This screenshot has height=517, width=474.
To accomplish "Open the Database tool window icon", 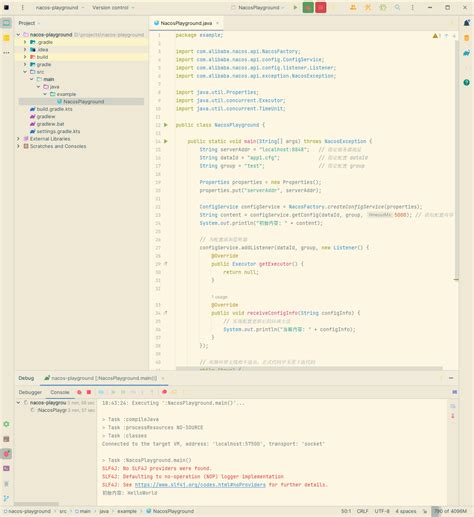I will (467, 38).
